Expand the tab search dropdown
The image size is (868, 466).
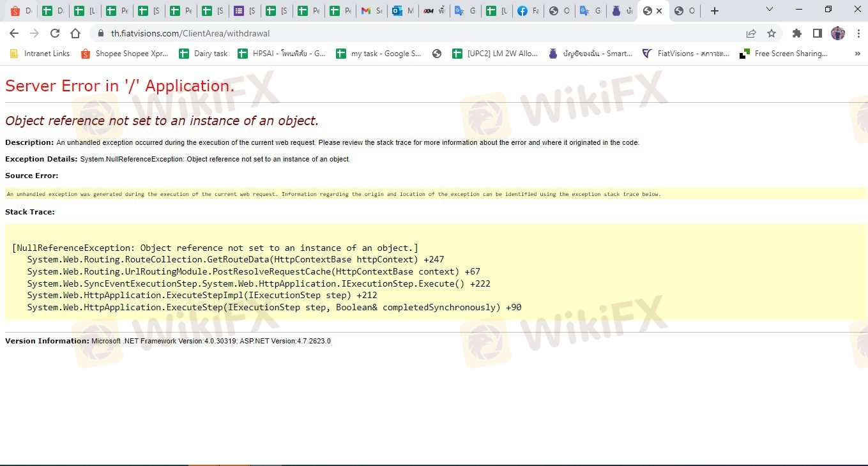click(x=769, y=10)
